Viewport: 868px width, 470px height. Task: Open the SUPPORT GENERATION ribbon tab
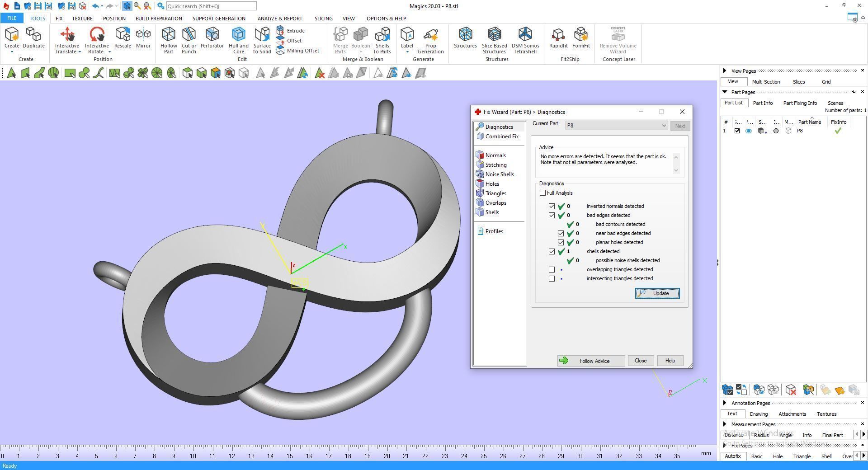pyautogui.click(x=219, y=19)
